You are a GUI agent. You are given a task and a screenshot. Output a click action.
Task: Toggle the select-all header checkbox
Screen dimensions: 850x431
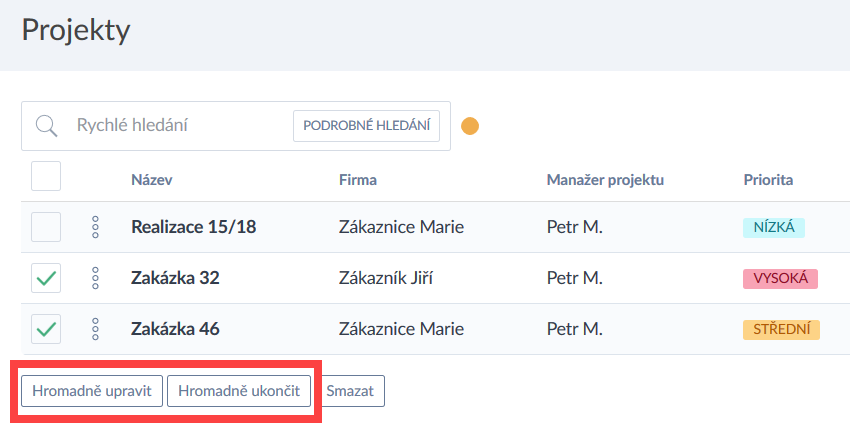46,177
